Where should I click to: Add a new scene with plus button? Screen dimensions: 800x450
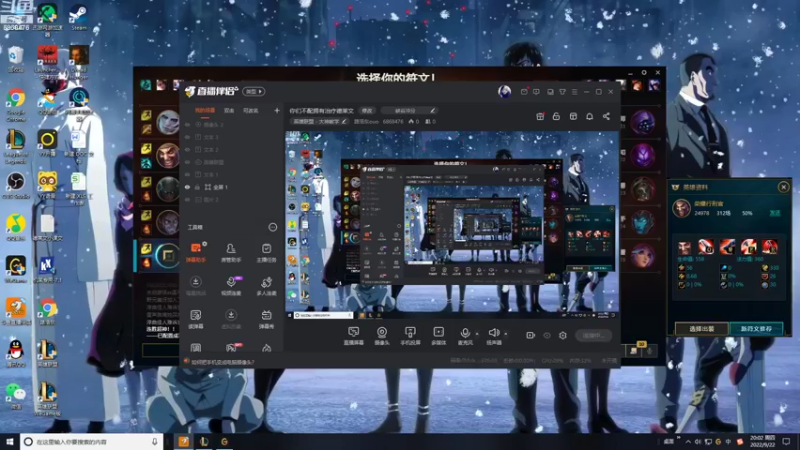[277, 110]
